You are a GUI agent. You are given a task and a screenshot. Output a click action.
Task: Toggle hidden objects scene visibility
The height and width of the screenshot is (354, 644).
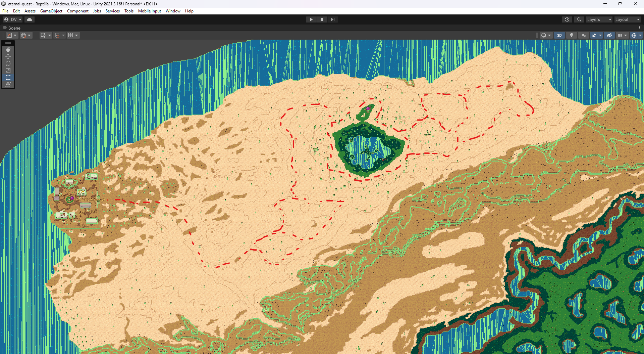(609, 35)
